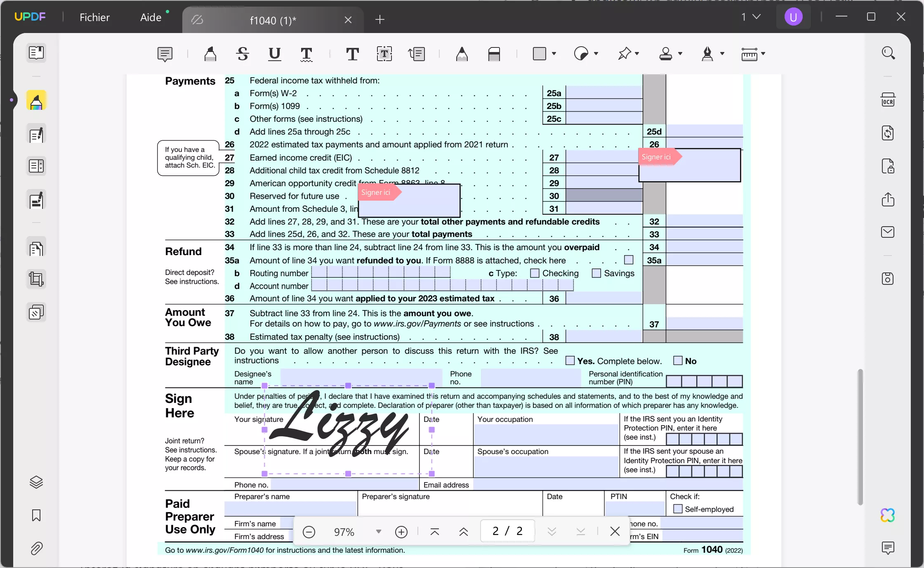Check the Savings account type box

pyautogui.click(x=597, y=273)
